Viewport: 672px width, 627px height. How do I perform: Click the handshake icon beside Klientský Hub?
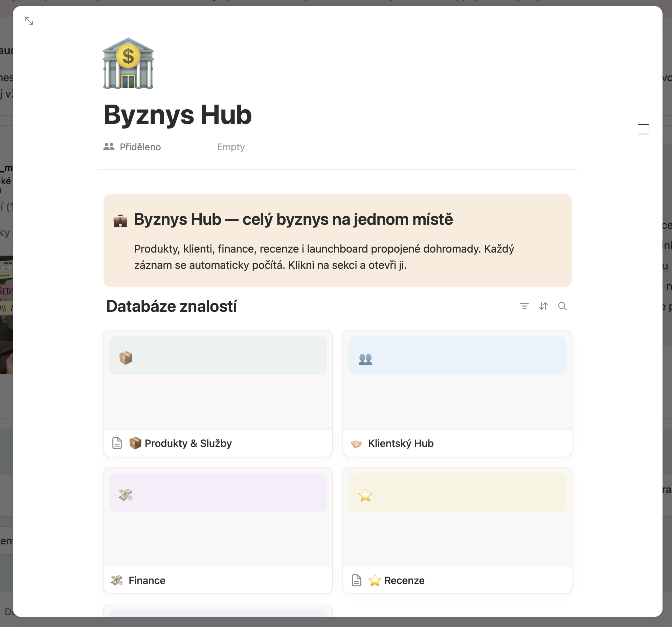(x=356, y=444)
